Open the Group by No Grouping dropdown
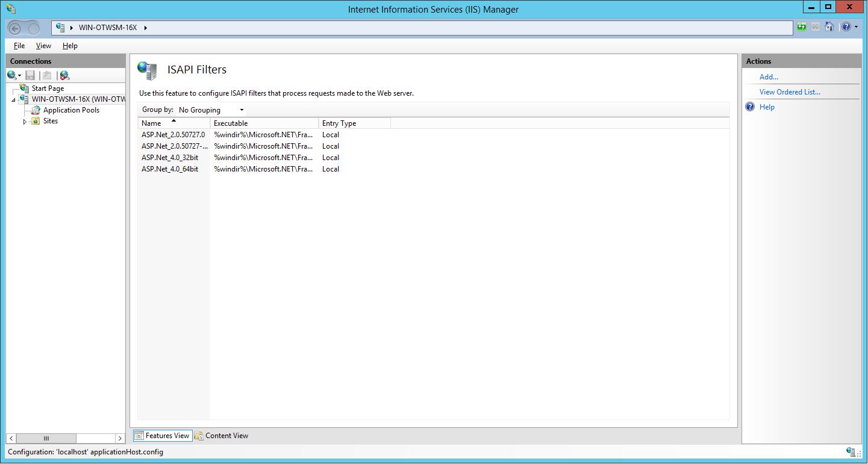This screenshot has height=464, width=868. [x=211, y=110]
